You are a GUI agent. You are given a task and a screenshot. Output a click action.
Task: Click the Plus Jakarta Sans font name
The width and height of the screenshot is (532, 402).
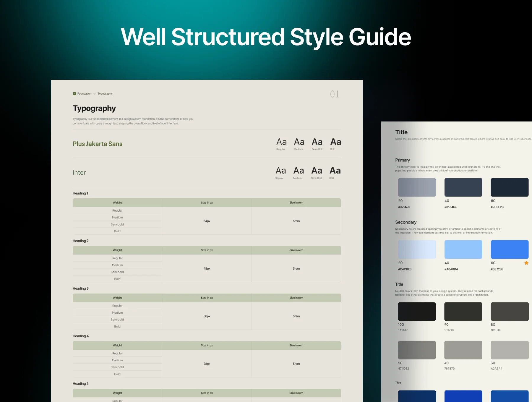coord(98,144)
